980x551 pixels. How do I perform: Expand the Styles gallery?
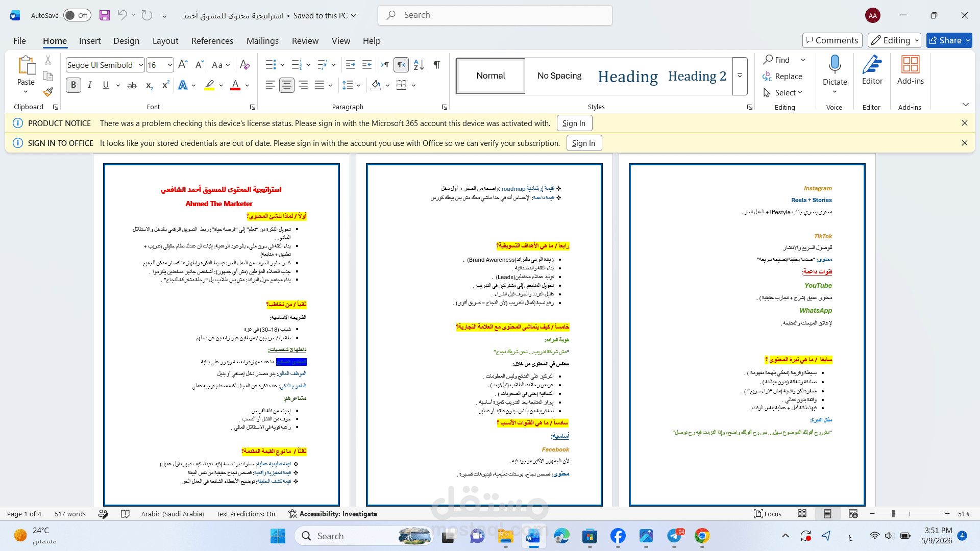(740, 76)
